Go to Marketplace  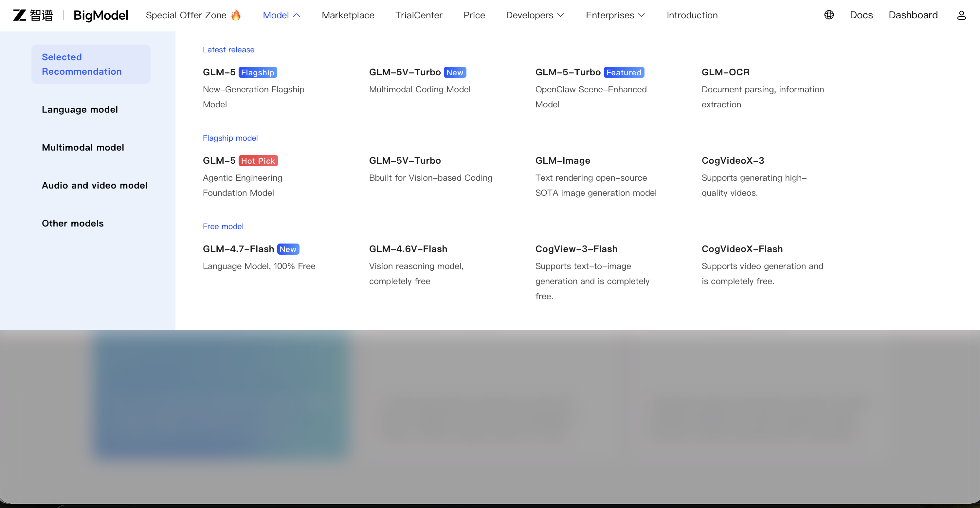[348, 15]
